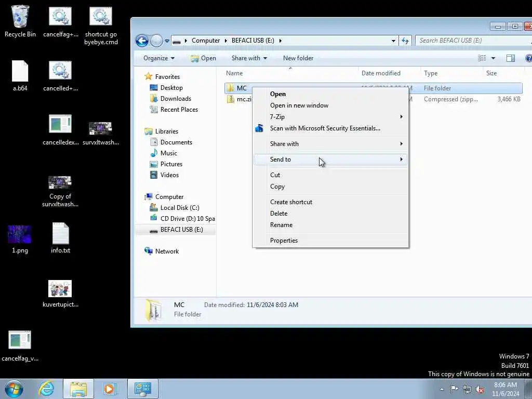The image size is (532, 399).
Task: Expand the 7-Zip submenu
Action: (x=330, y=117)
